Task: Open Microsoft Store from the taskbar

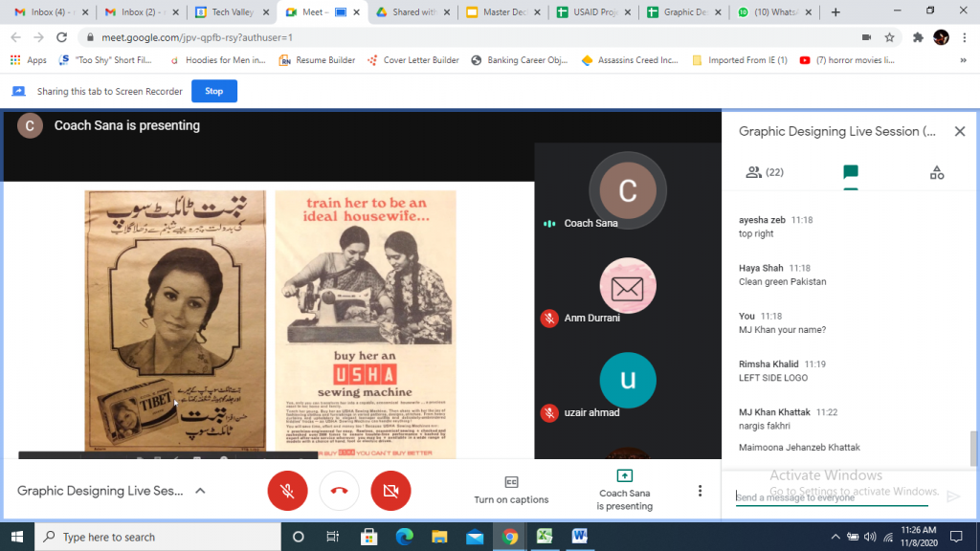Action: (x=368, y=537)
